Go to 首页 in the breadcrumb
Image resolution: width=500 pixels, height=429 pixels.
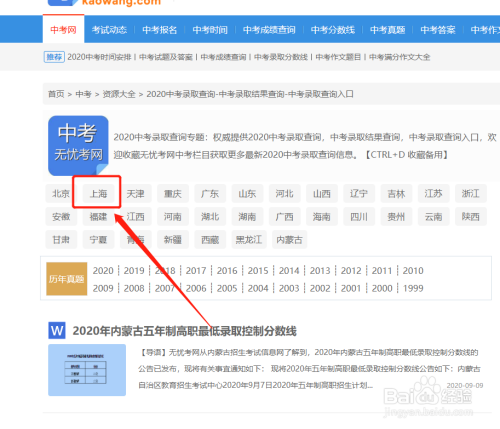pyautogui.click(x=56, y=94)
